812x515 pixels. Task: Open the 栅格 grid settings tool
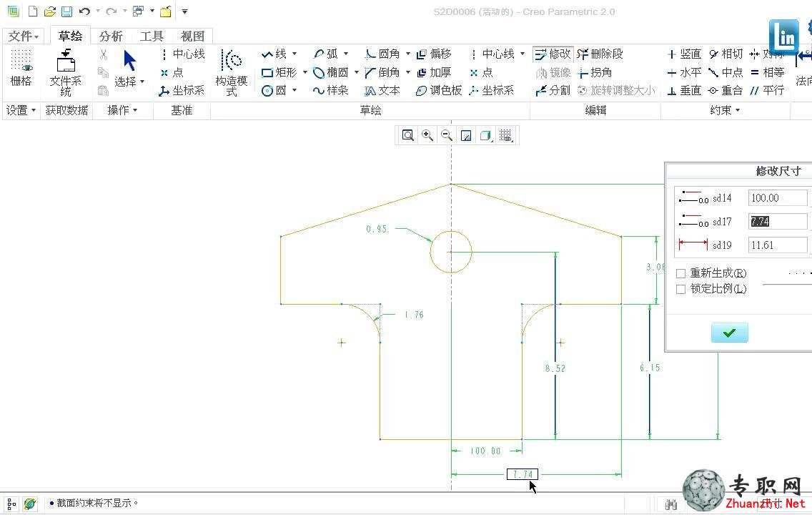(x=21, y=68)
